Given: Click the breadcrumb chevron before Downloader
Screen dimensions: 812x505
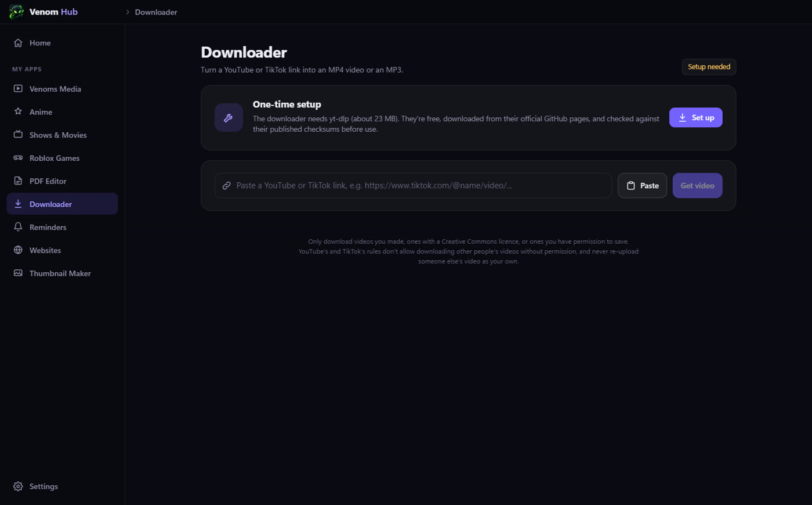Looking at the screenshot, I should [128, 12].
